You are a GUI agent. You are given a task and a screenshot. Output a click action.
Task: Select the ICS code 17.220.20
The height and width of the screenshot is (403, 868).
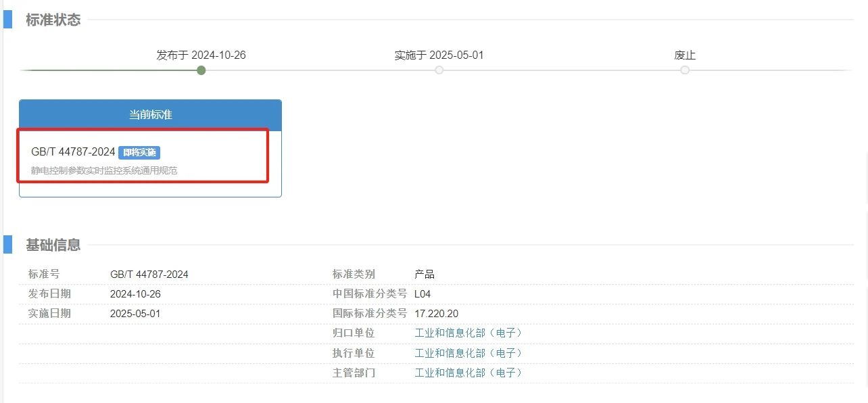[x=436, y=314]
